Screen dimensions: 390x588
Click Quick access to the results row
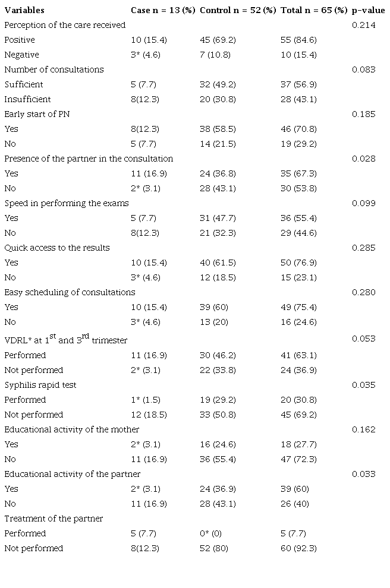pyautogui.click(x=57, y=248)
